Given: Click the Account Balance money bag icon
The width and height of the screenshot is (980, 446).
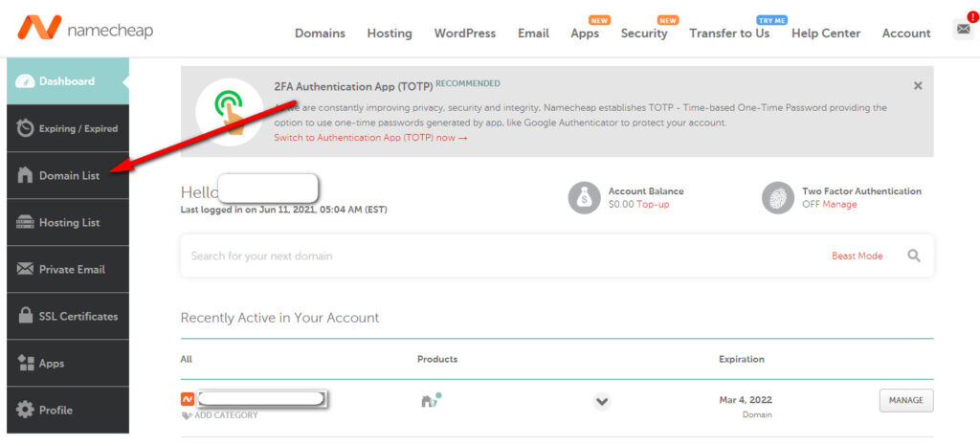Looking at the screenshot, I should pos(584,197).
